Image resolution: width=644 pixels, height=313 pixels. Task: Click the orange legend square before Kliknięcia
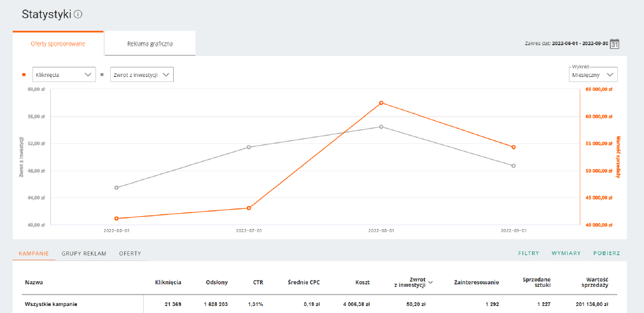24,74
